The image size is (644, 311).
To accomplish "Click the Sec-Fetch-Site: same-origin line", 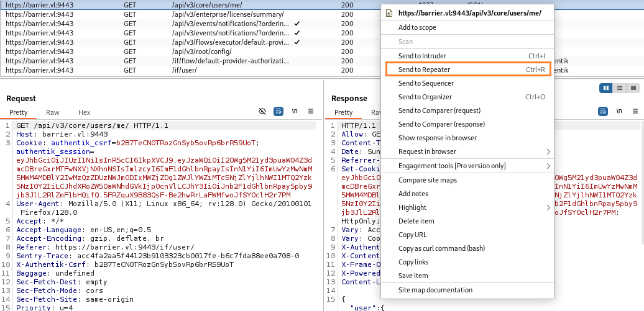I will pos(75,299).
